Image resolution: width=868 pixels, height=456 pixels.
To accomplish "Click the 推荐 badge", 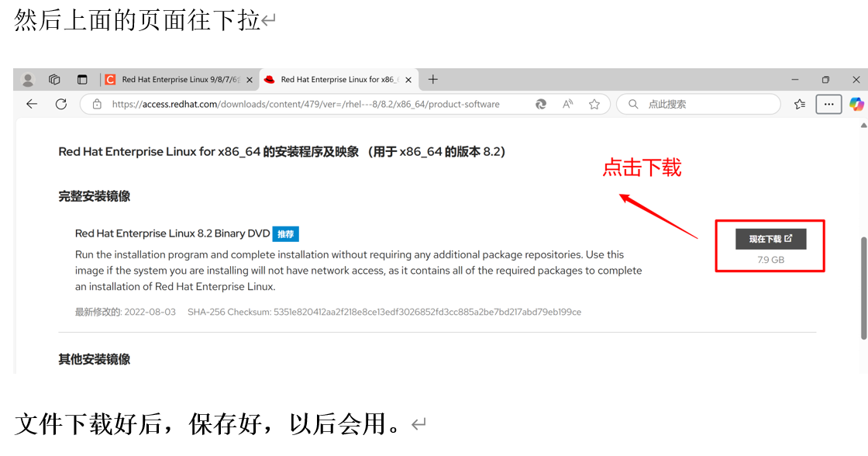I will pos(286,234).
